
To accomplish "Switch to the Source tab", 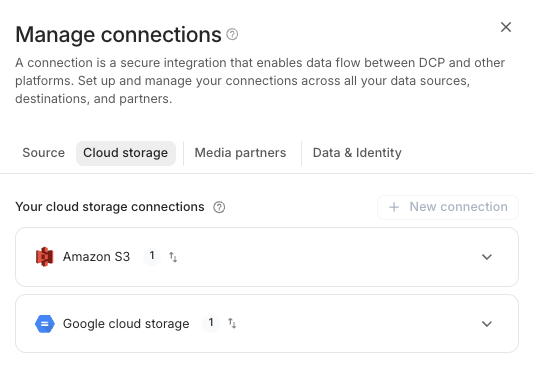I will tap(44, 153).
